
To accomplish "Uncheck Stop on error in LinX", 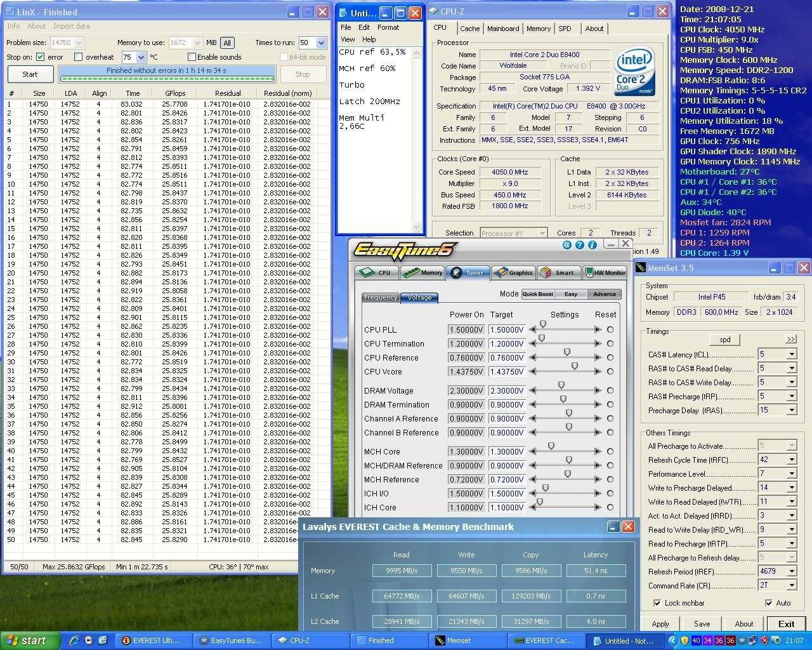I will tap(41, 57).
